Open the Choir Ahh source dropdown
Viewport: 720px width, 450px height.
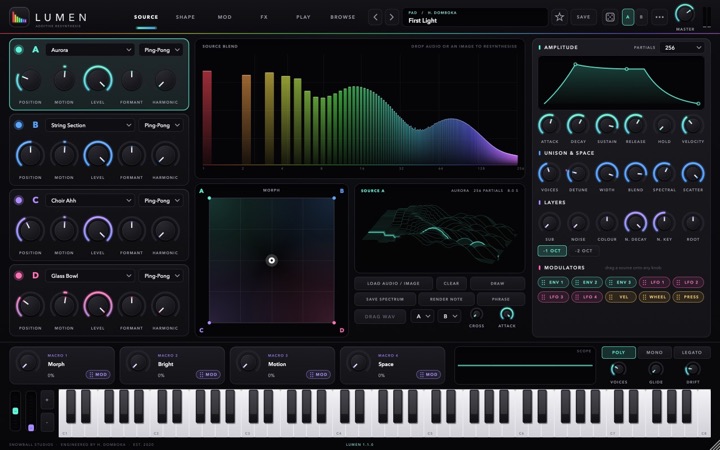[90, 200]
